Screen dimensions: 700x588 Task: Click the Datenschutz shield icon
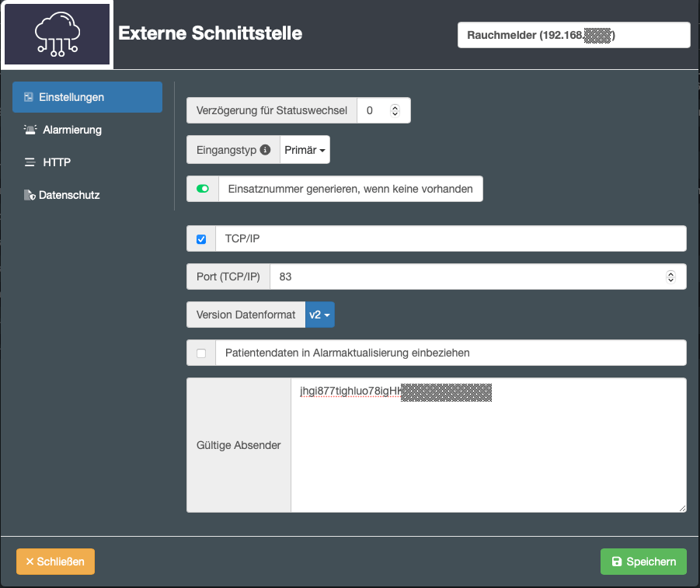tap(30, 195)
